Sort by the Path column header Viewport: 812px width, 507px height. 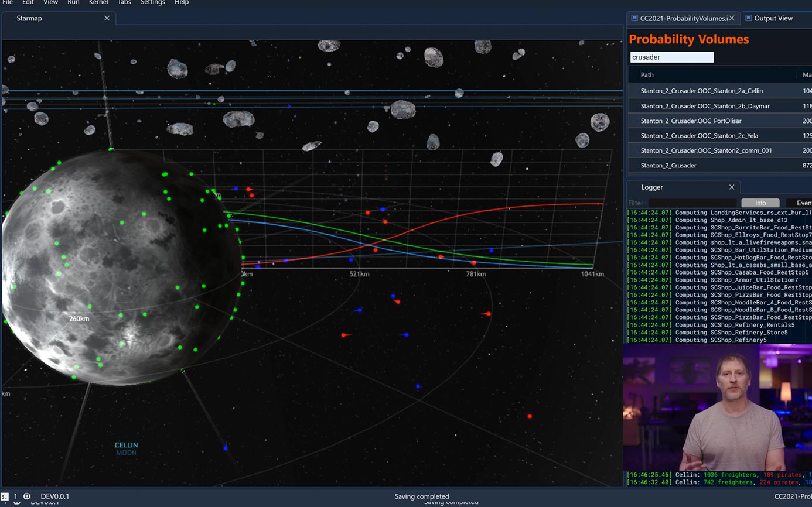[647, 75]
